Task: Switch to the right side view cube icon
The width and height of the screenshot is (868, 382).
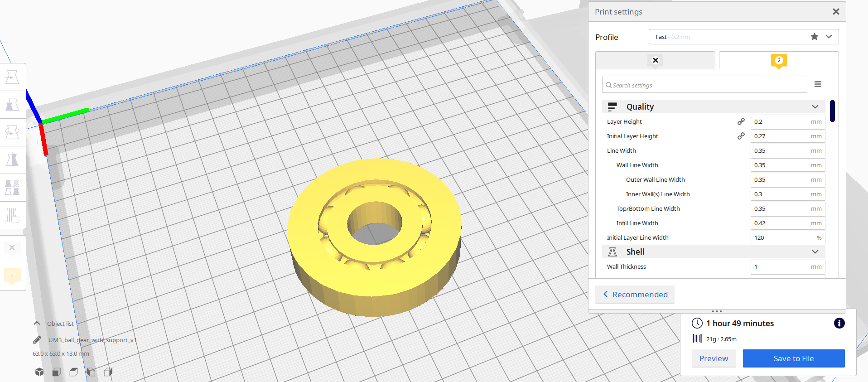Action: pos(108,372)
